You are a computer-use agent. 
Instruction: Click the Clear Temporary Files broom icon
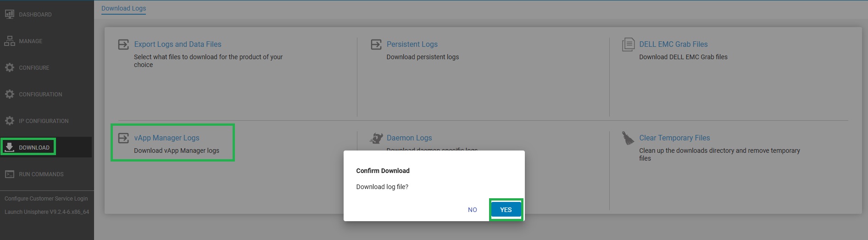pyautogui.click(x=628, y=138)
